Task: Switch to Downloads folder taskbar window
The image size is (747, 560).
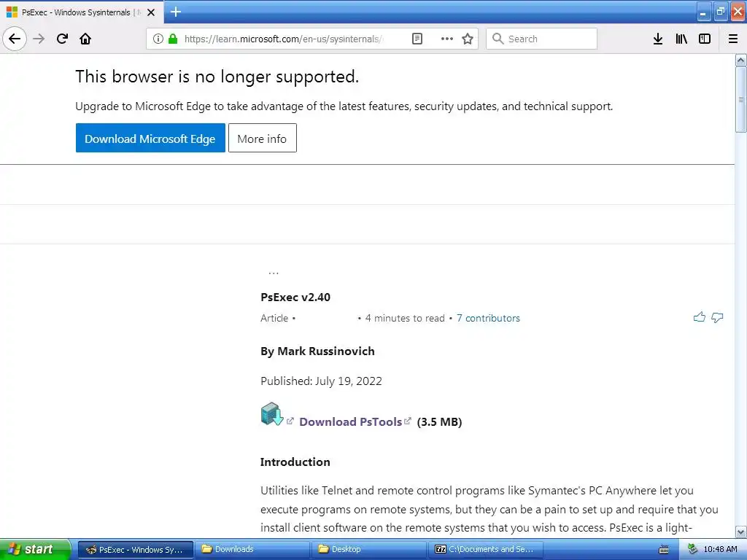Action: point(252,549)
